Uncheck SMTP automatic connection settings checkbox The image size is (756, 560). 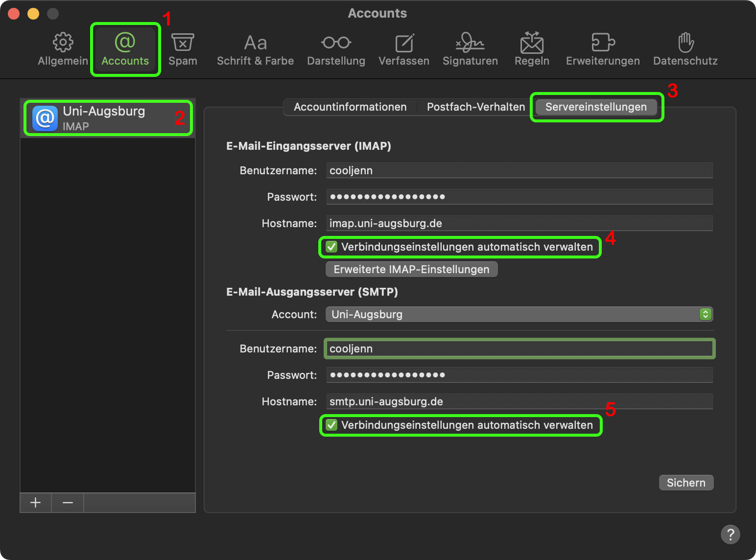(332, 425)
